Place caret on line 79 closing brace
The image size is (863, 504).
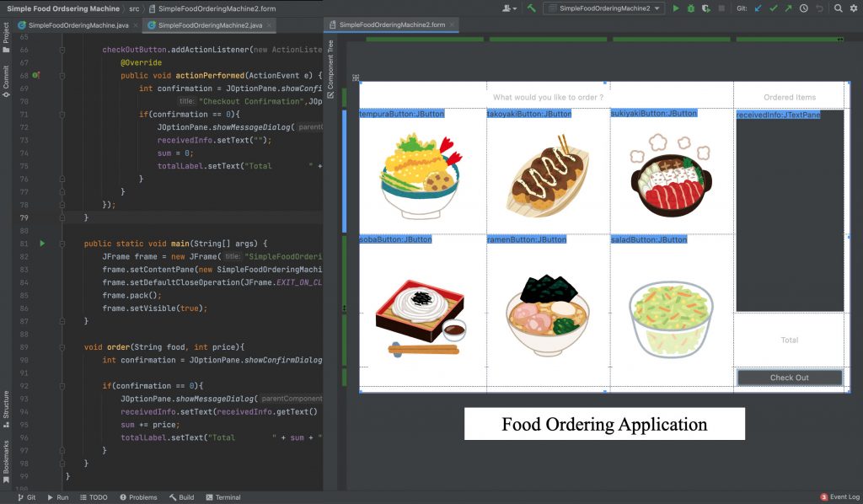click(x=86, y=218)
